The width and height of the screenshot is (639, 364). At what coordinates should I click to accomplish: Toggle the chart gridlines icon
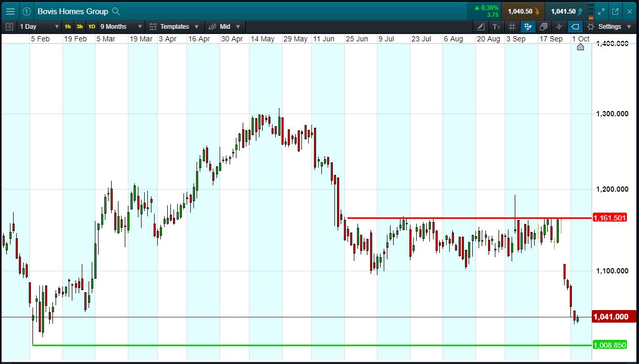[512, 26]
